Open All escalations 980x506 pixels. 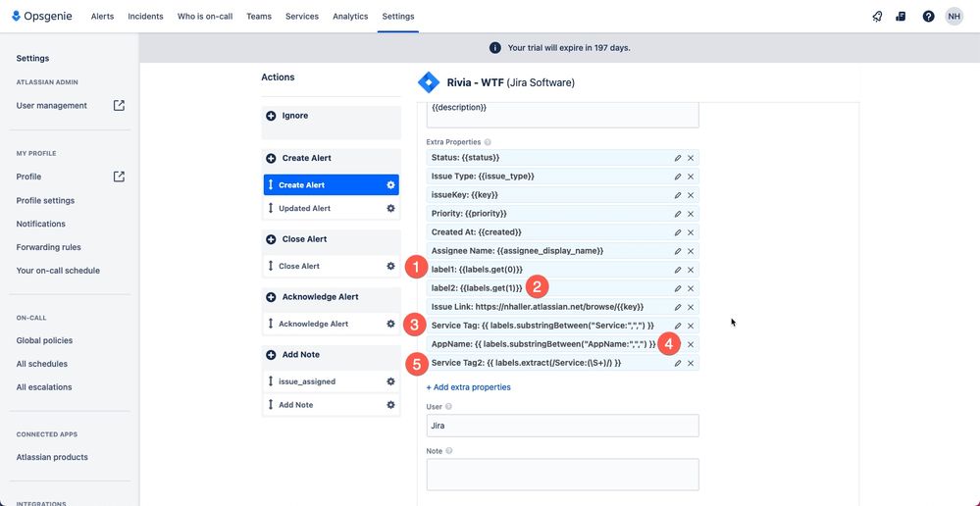[44, 387]
